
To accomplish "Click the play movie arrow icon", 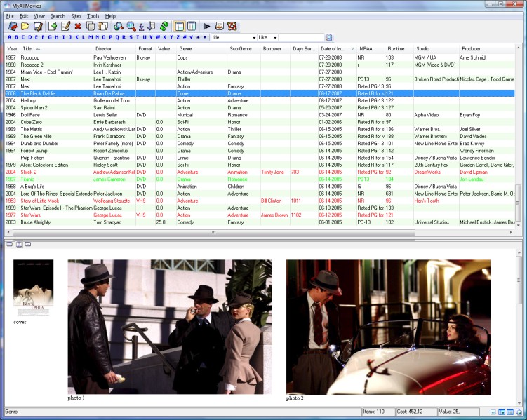I will [x=207, y=26].
